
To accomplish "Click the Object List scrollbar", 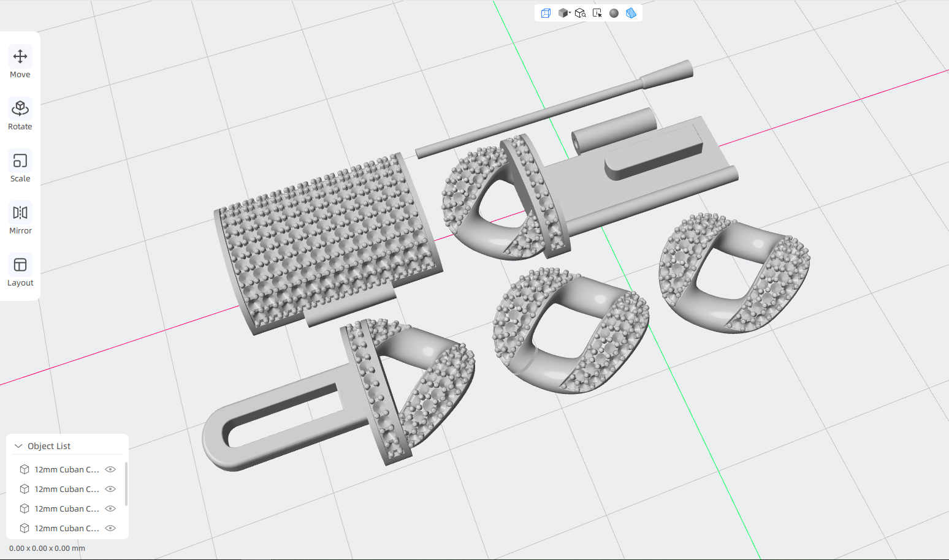I will (126, 484).
